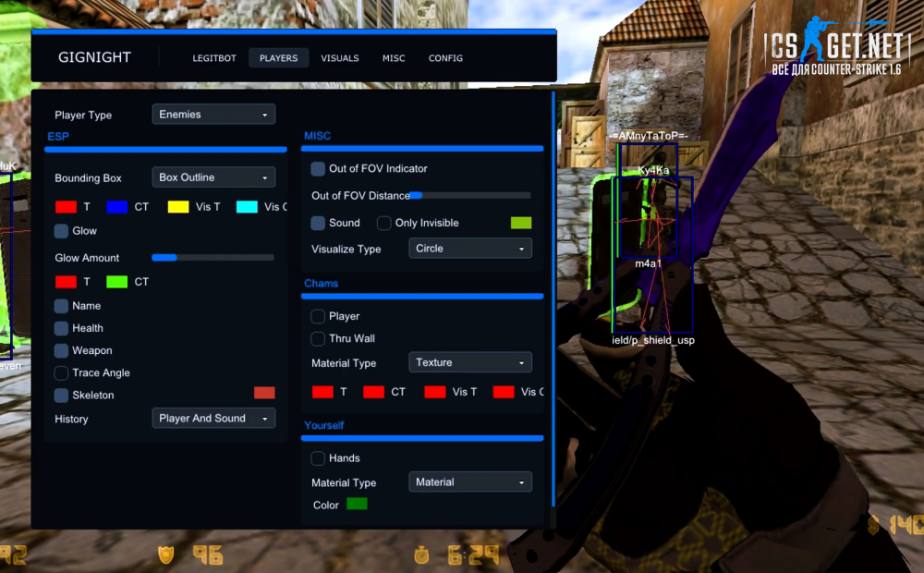The width and height of the screenshot is (924, 573).
Task: Pick the Chams T color swatch
Action: [x=322, y=392]
